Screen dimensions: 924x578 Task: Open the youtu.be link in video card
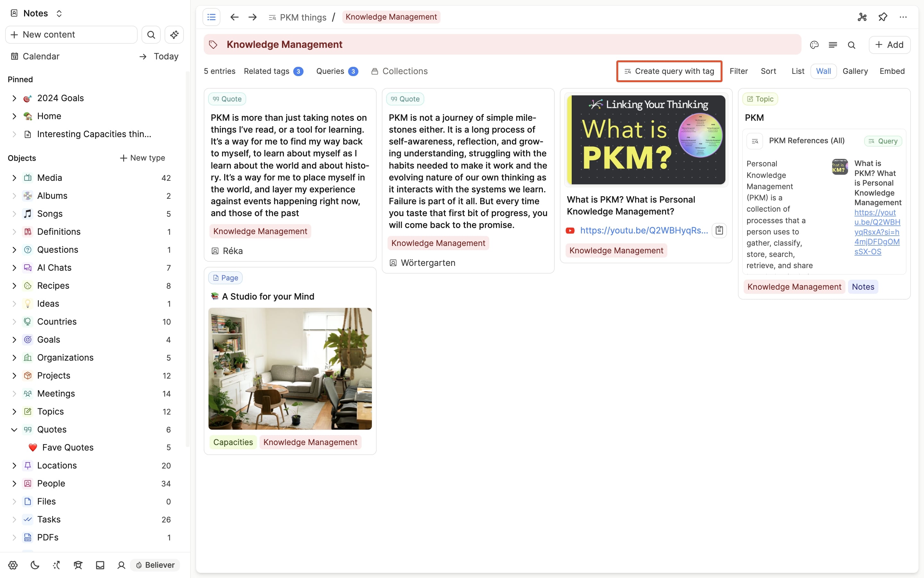(x=644, y=231)
